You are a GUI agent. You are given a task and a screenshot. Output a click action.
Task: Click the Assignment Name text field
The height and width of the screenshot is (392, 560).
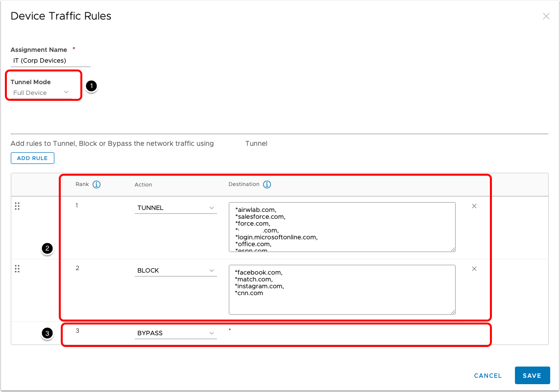point(50,61)
